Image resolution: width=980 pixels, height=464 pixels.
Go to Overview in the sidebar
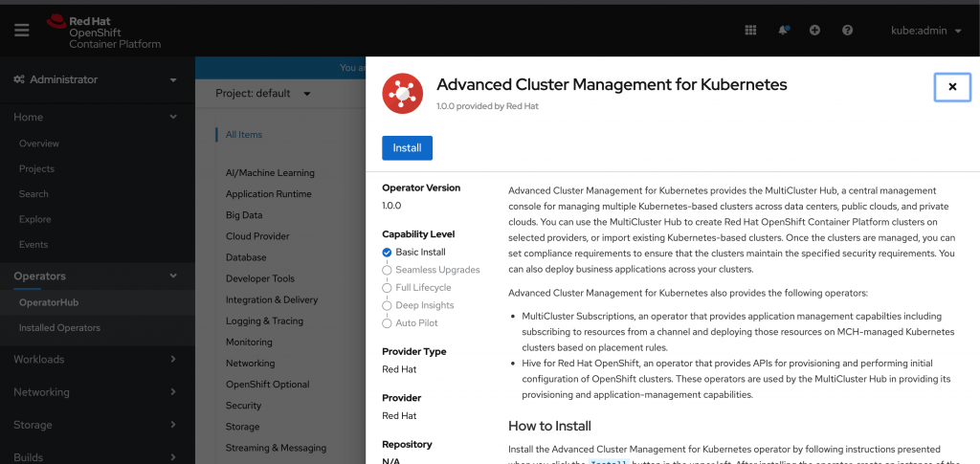[x=38, y=143]
